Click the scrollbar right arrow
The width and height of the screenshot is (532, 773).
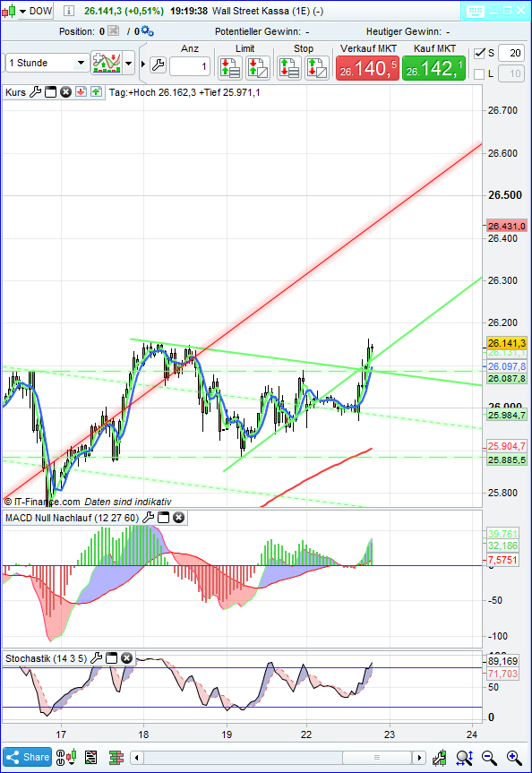click(x=419, y=757)
